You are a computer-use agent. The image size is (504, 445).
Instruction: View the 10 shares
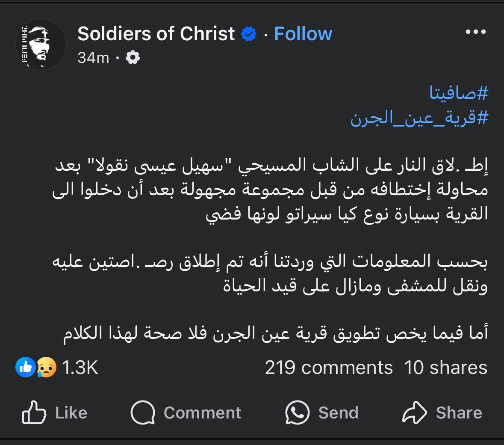tap(445, 368)
